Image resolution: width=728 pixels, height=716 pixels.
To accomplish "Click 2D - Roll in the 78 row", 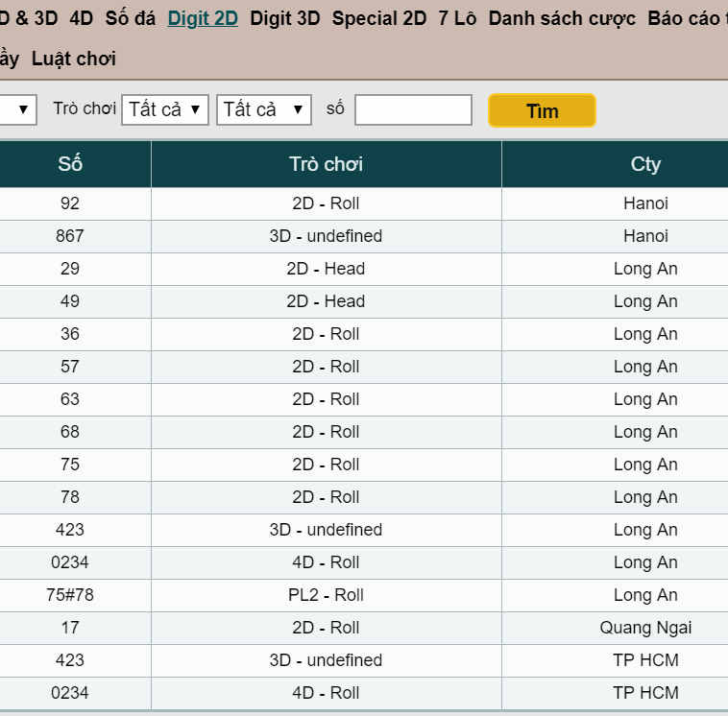I will point(326,497).
